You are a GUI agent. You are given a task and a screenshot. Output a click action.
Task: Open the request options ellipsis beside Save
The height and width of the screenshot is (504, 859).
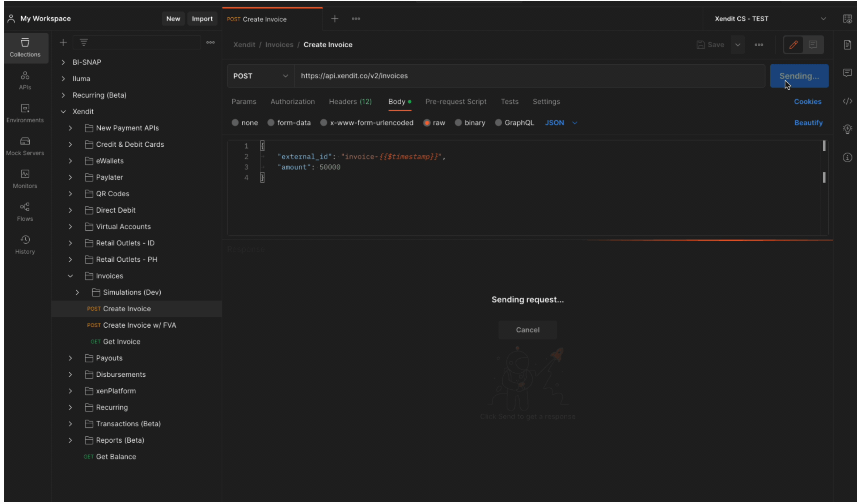[759, 45]
